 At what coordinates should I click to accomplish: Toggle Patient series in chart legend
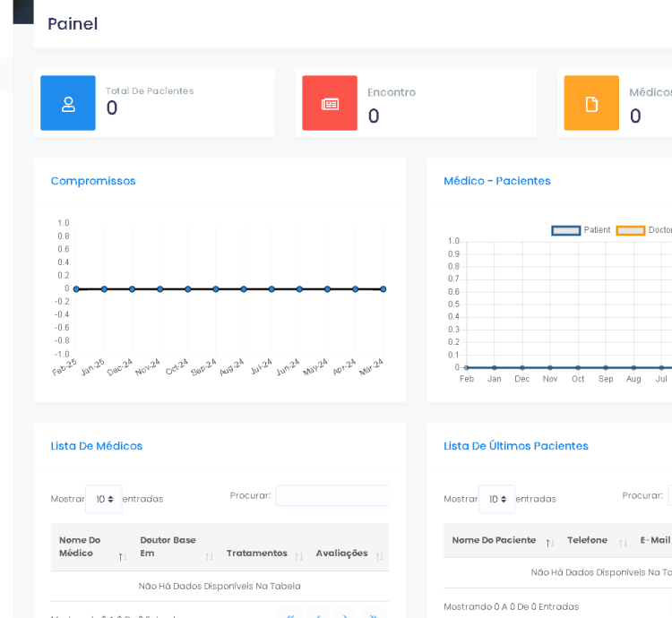click(x=566, y=230)
